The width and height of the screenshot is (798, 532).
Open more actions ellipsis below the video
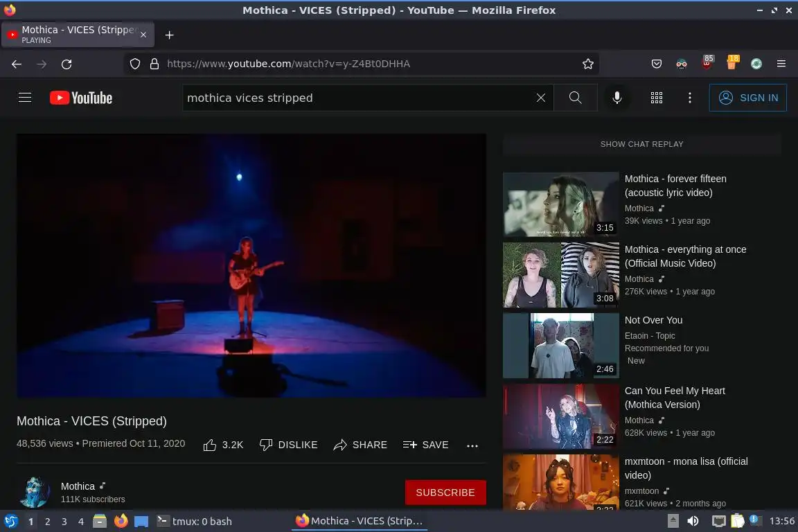pyautogui.click(x=472, y=445)
